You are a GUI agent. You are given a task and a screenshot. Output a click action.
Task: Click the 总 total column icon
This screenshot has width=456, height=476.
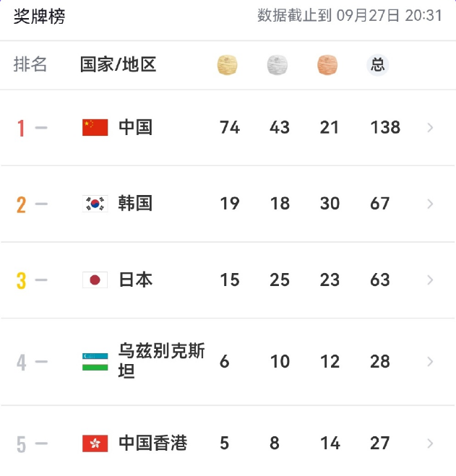378,65
